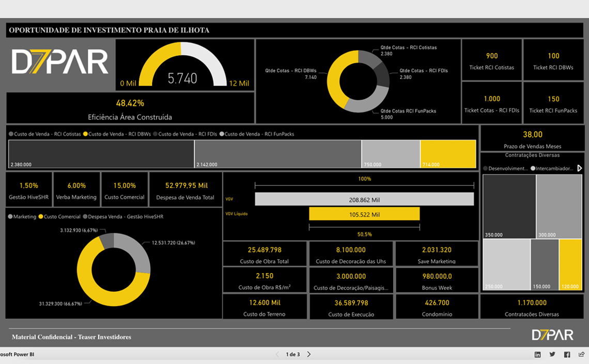Viewport: 589px width, 364px height.
Task: Click the Twitter share icon
Action: [552, 355]
